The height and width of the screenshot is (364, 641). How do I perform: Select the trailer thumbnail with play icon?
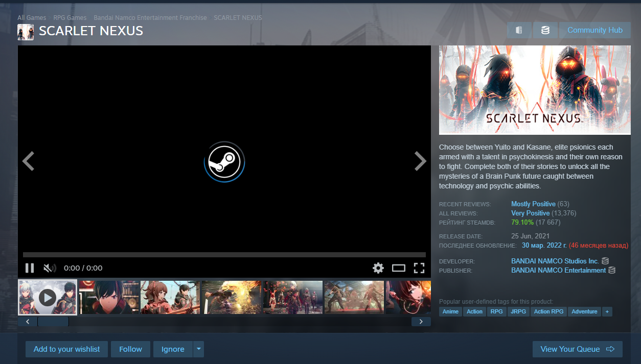coord(48,297)
